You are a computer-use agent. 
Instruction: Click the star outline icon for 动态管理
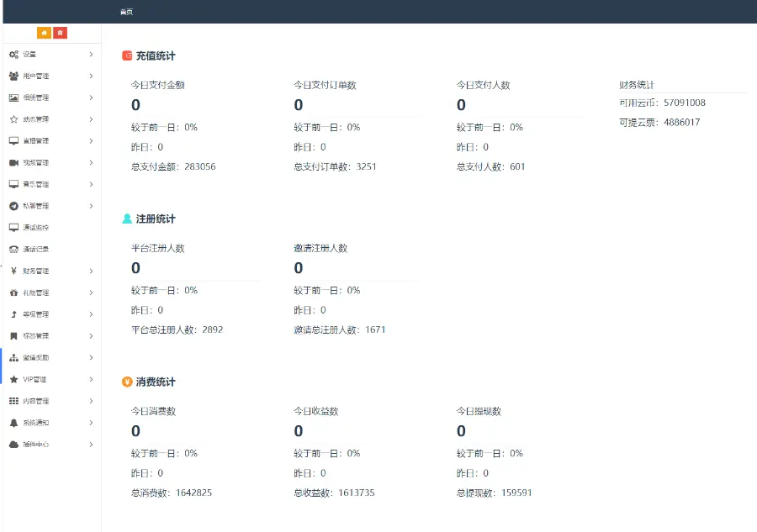(13, 119)
